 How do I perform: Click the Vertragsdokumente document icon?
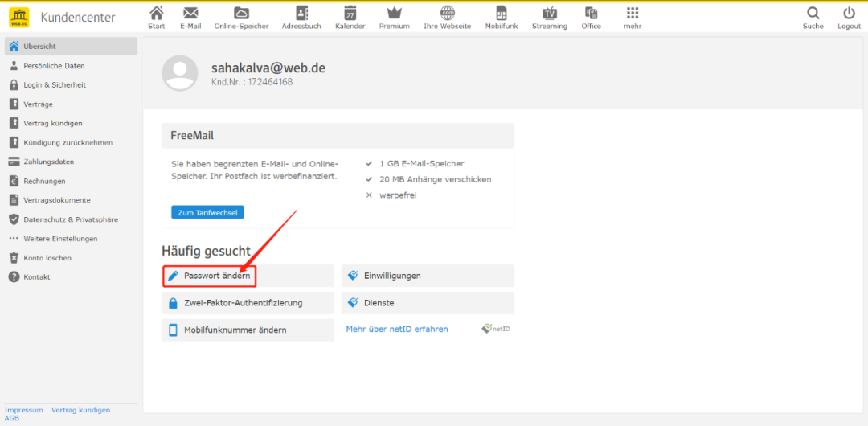pos(14,200)
